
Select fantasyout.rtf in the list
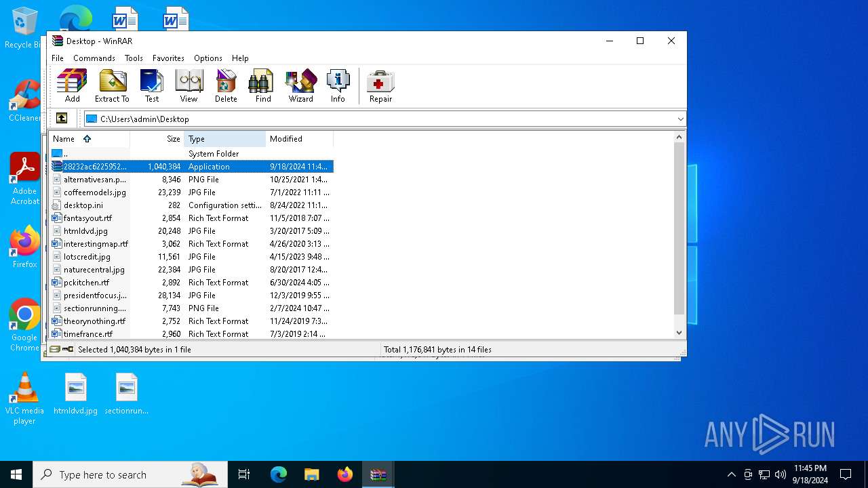point(191,218)
